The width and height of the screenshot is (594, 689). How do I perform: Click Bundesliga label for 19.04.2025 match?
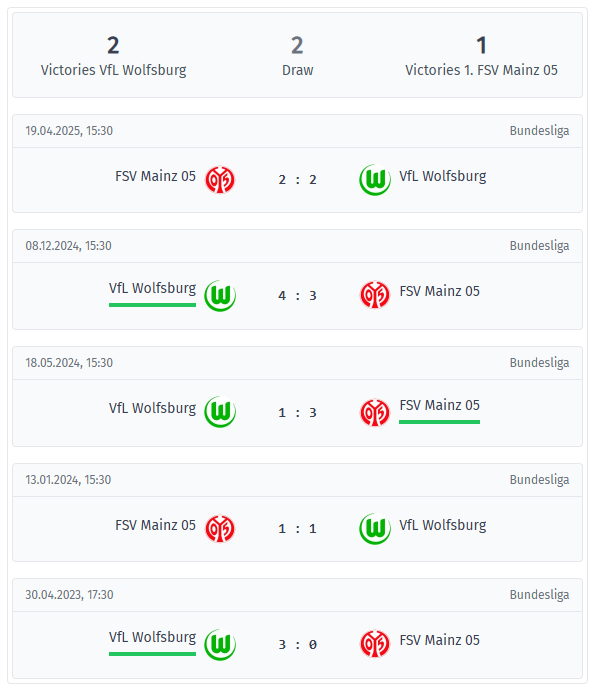click(539, 131)
